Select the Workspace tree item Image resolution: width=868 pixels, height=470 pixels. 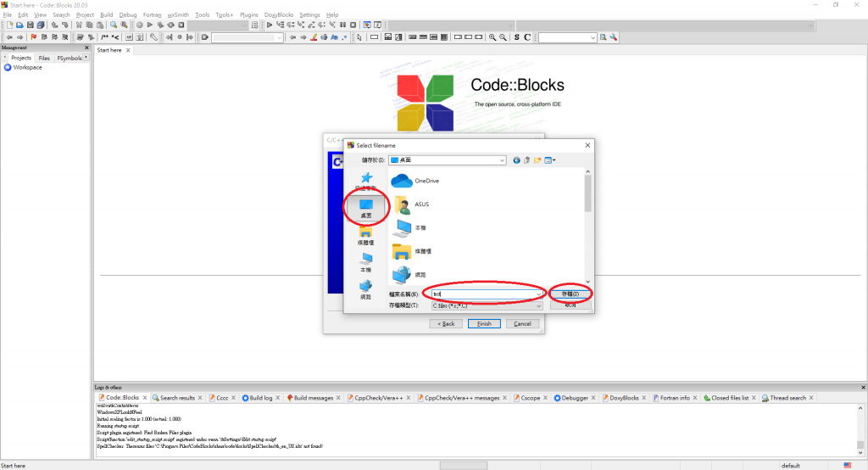23,68
